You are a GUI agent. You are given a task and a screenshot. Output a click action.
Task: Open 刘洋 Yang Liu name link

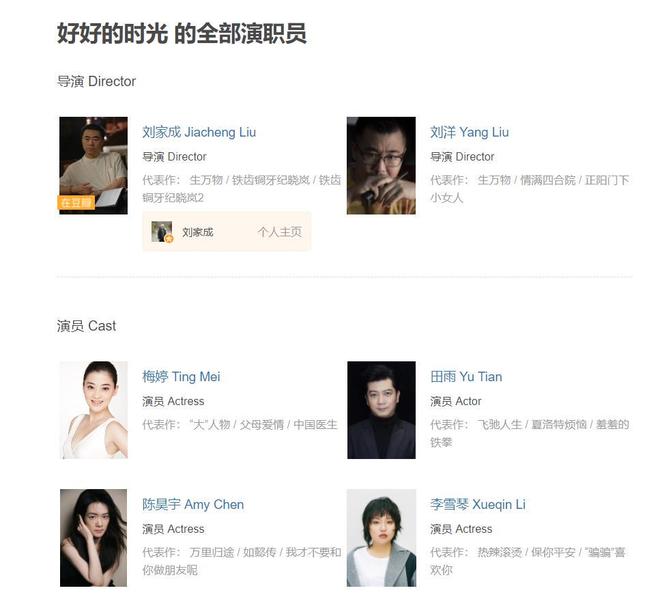(x=469, y=132)
